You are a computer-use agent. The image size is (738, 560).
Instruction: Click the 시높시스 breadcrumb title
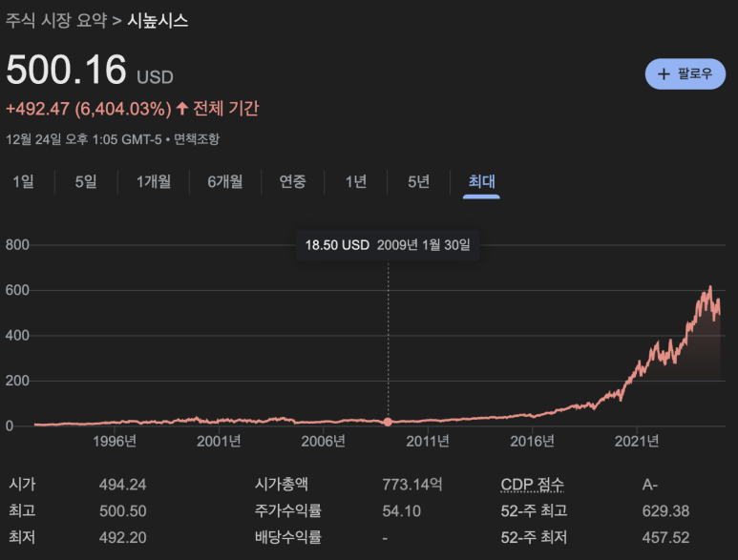158,20
